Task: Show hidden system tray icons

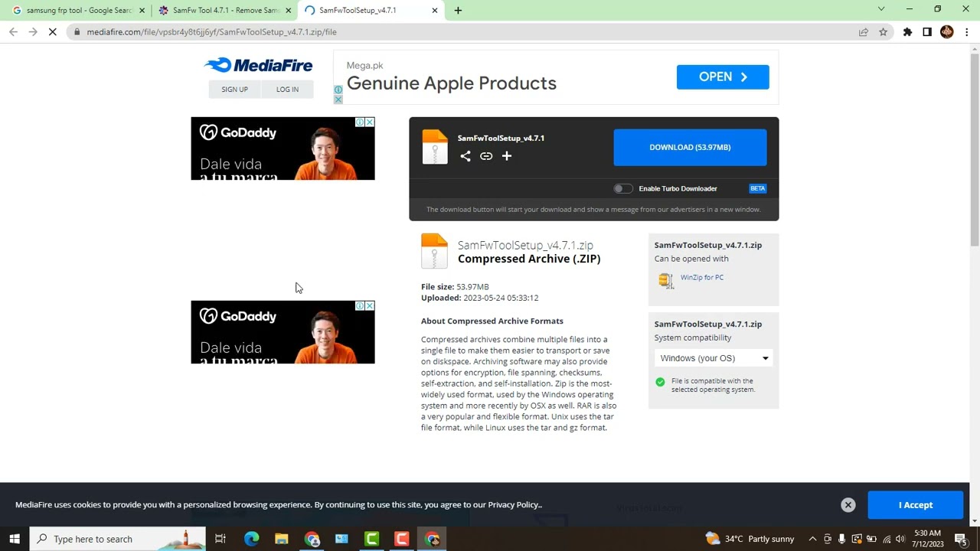Action: pyautogui.click(x=812, y=539)
